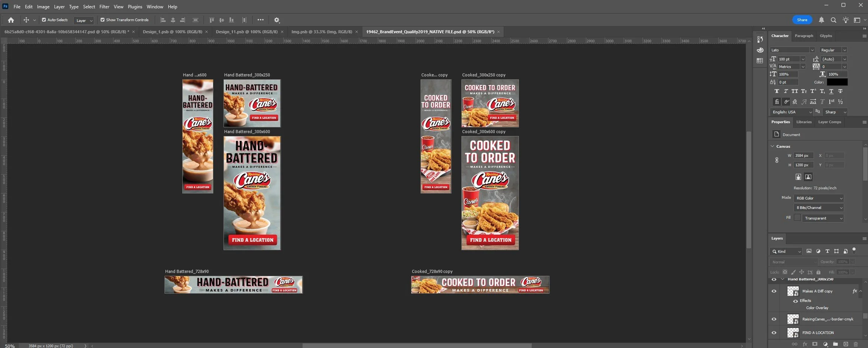868x348 pixels.
Task: Close the Design_11.psb document tab
Action: point(282,32)
